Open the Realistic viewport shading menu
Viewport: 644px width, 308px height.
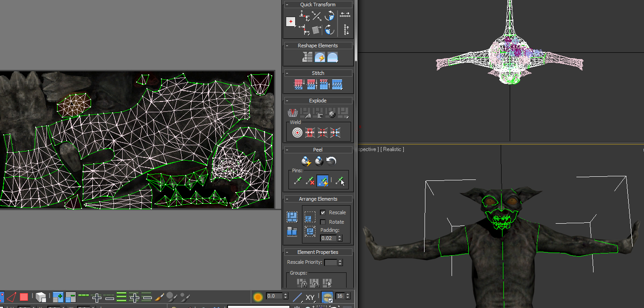[392, 149]
